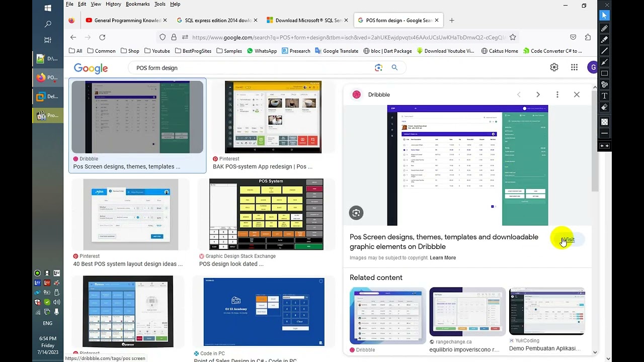Open the WhatsApp bookmark
644x362 pixels.
tap(262, 51)
